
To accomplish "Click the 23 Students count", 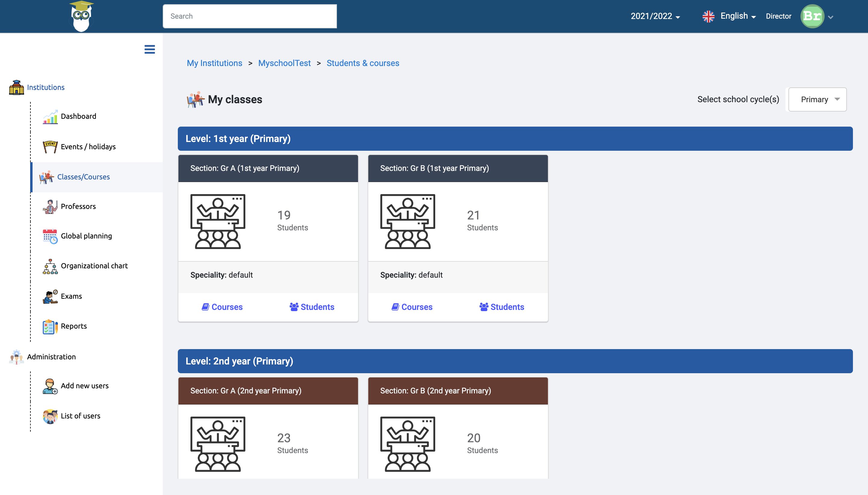I will tap(293, 443).
